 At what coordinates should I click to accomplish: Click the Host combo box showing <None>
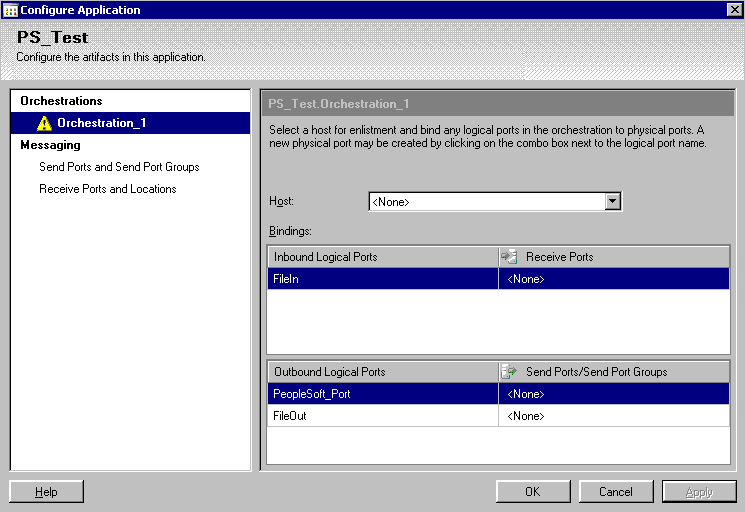(495, 201)
